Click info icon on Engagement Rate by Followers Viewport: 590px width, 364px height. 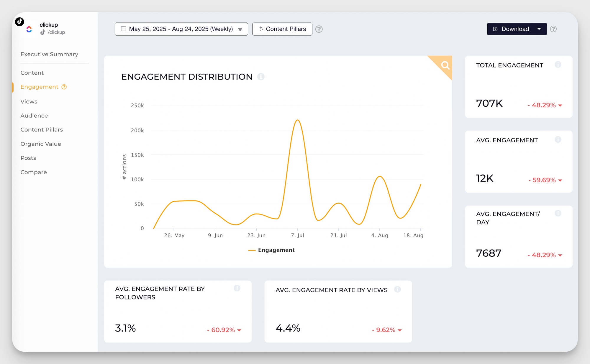[237, 288]
